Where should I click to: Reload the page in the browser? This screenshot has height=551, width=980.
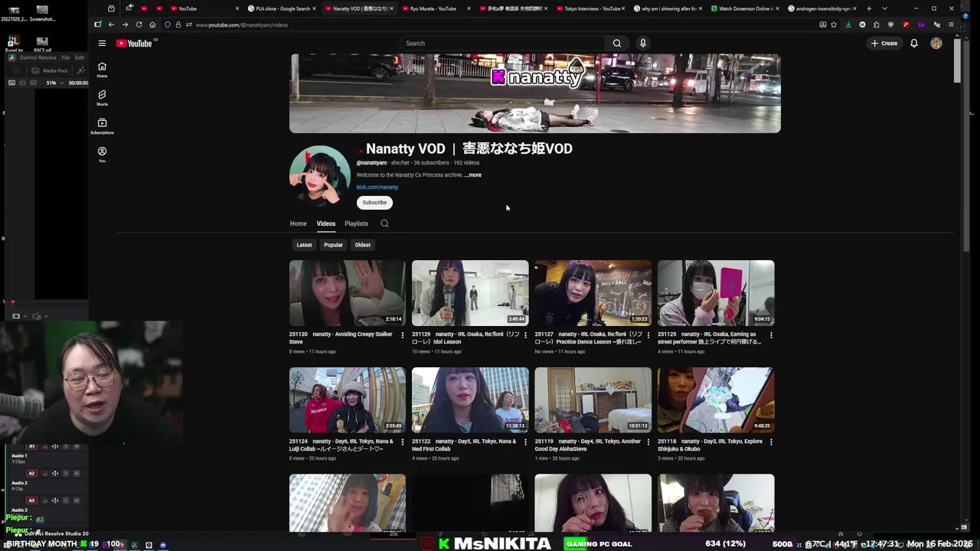(x=139, y=24)
